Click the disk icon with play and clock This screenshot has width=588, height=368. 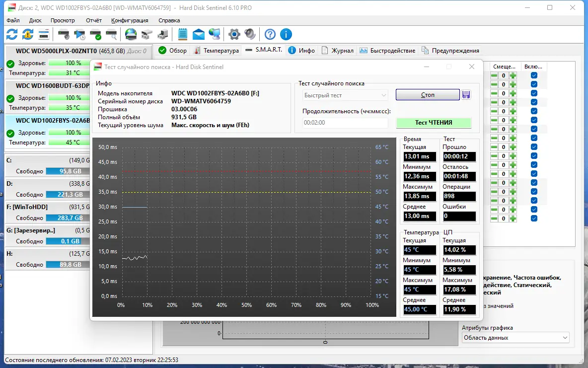tap(79, 34)
